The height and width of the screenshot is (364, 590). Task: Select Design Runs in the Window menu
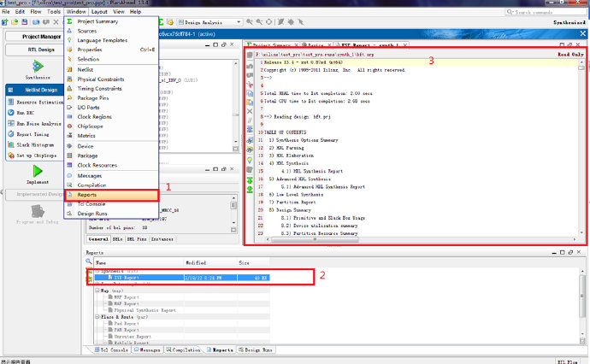point(111,214)
